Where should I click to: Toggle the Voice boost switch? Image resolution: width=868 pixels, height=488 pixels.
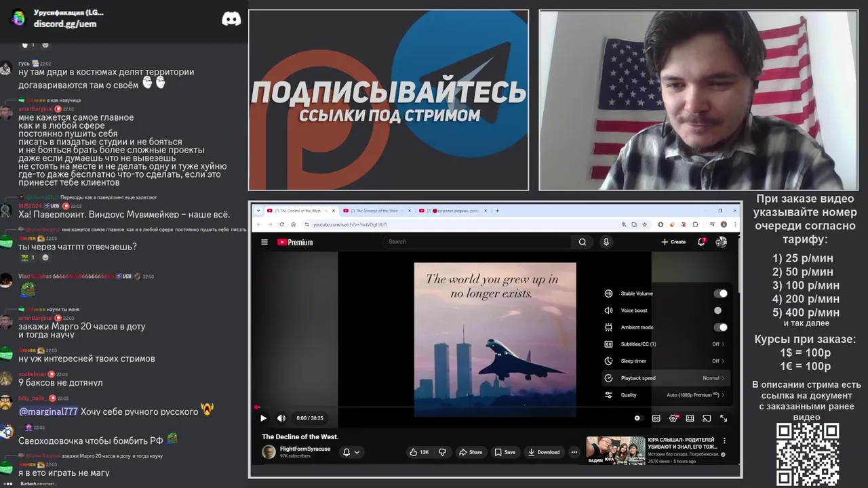click(720, 310)
